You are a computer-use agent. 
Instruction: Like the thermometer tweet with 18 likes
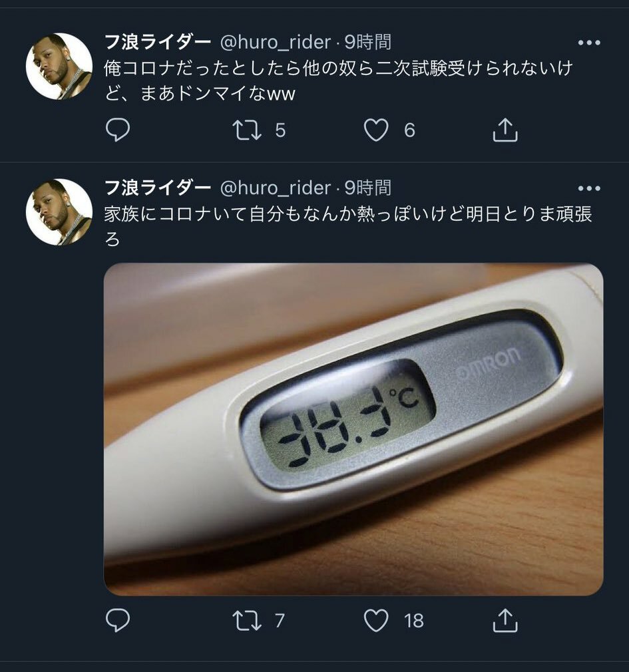(x=376, y=620)
